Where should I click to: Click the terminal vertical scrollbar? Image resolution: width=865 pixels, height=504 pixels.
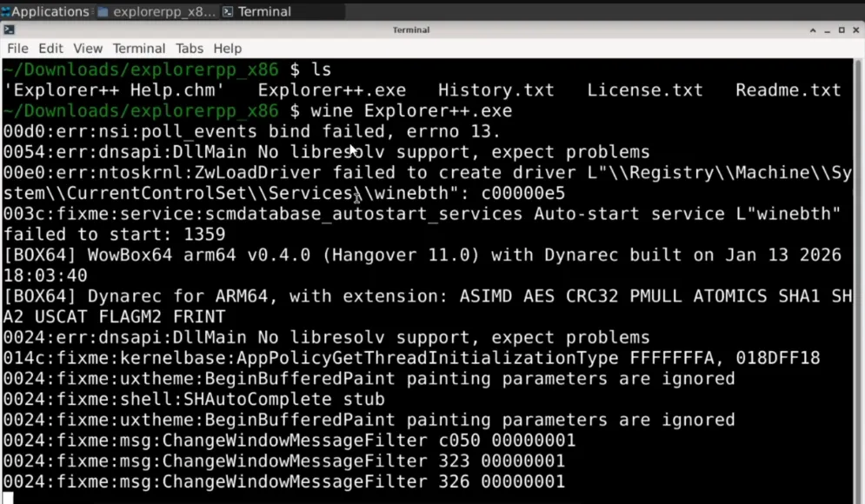[857, 280]
